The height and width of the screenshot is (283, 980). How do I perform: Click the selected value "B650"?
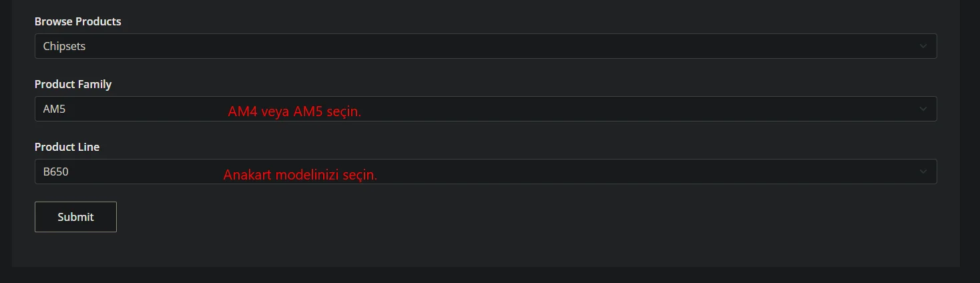56,172
